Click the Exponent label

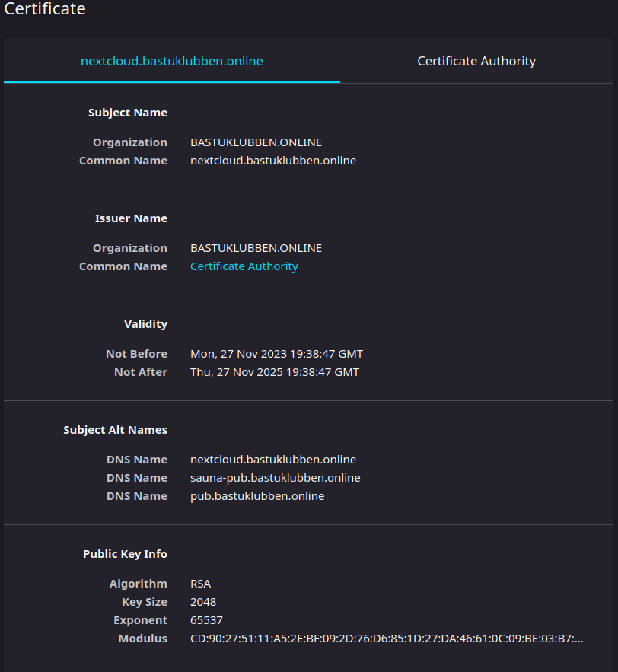(140, 620)
